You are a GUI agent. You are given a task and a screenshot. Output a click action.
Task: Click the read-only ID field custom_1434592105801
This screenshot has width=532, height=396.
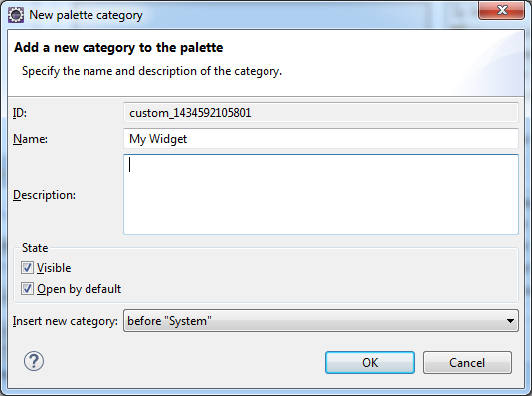321,113
